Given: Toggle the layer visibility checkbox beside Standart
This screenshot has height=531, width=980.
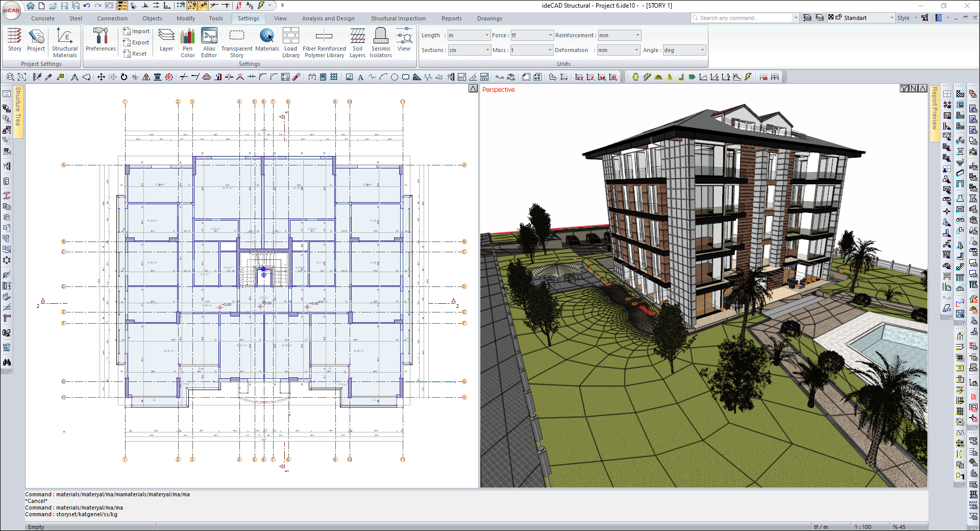Looking at the screenshot, I should click(x=831, y=17).
